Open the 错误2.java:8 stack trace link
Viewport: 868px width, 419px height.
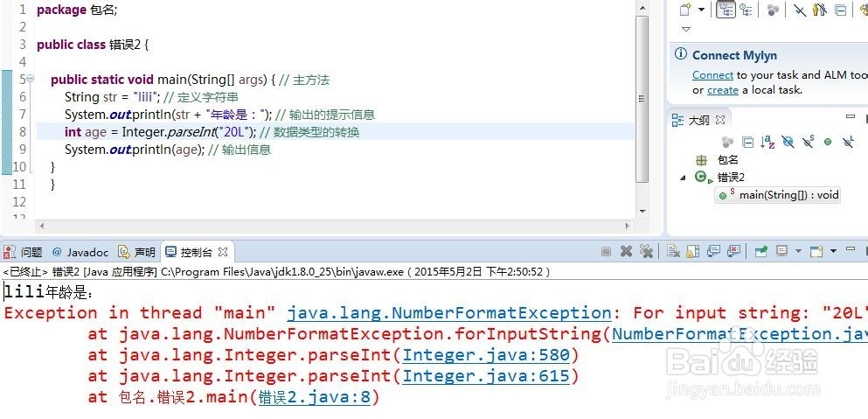315,397
